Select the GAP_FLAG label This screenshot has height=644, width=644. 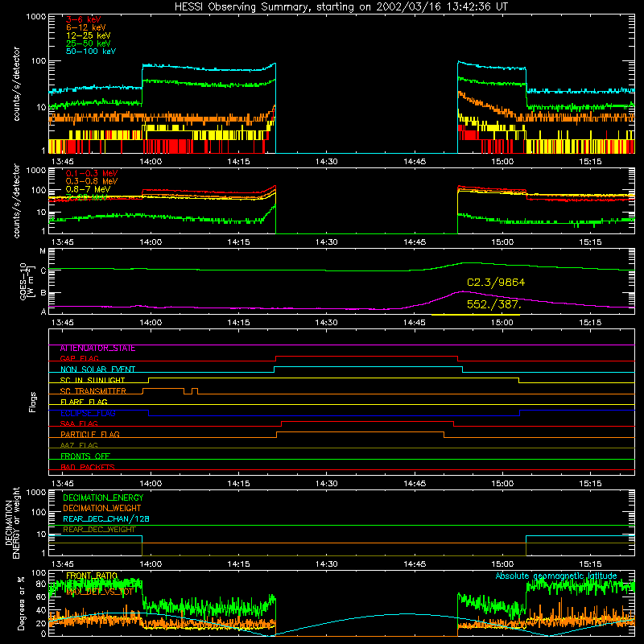79,358
